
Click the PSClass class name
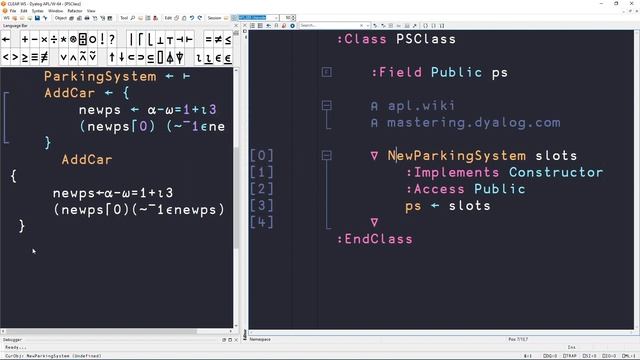click(x=426, y=39)
